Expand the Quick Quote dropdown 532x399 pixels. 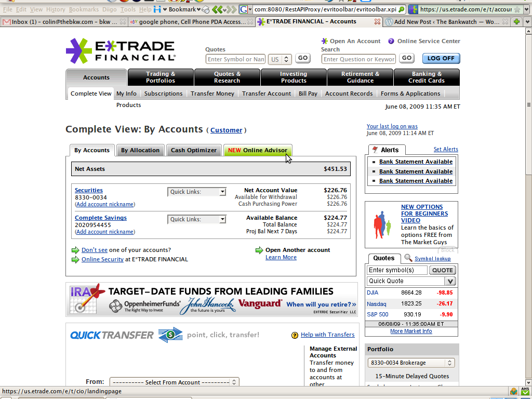(x=450, y=281)
